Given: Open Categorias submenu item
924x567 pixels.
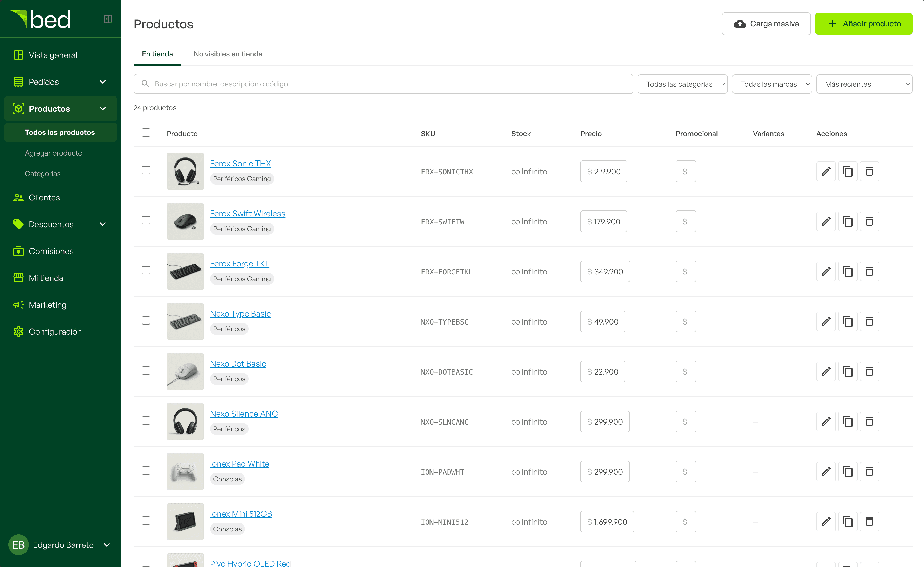Looking at the screenshot, I should (x=42, y=174).
